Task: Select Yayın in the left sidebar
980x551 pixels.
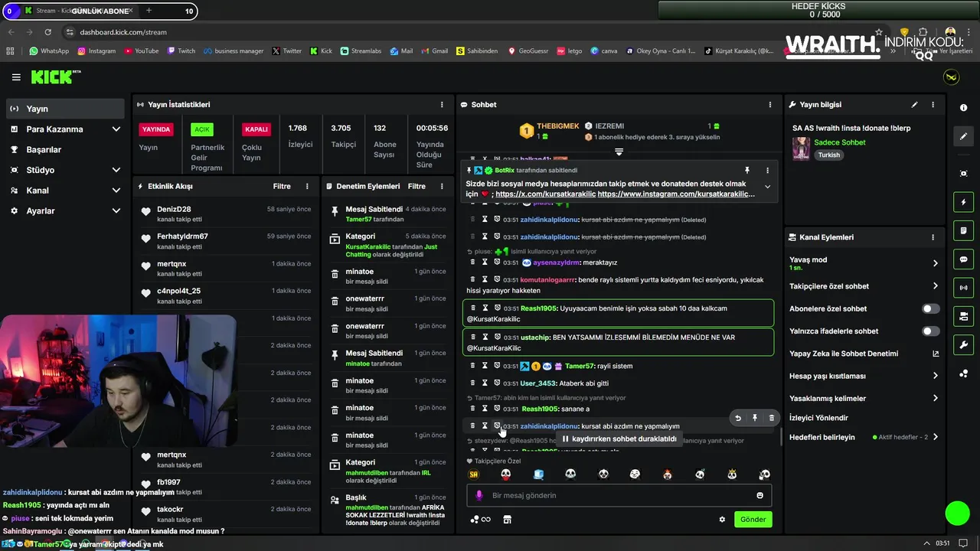Action: click(x=64, y=109)
